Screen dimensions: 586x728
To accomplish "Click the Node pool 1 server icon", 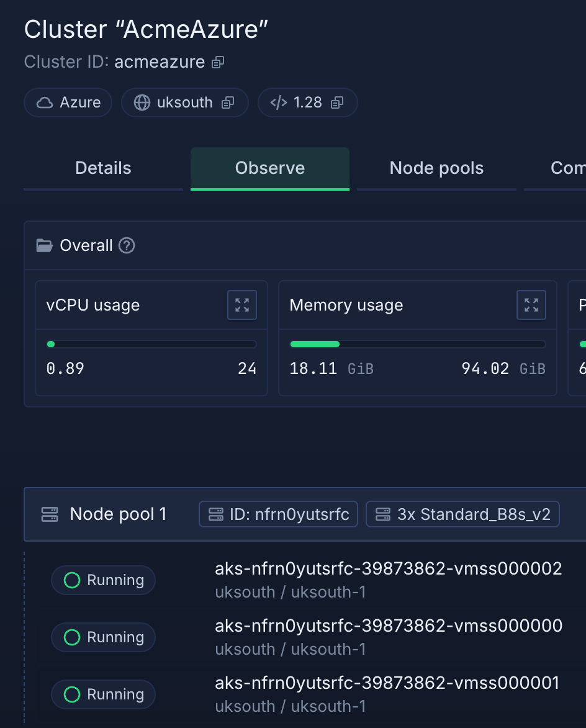I will [x=50, y=514].
